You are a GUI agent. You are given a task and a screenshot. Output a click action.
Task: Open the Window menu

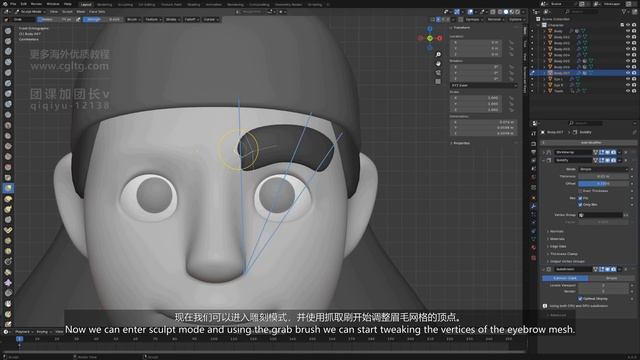[x=53, y=4]
